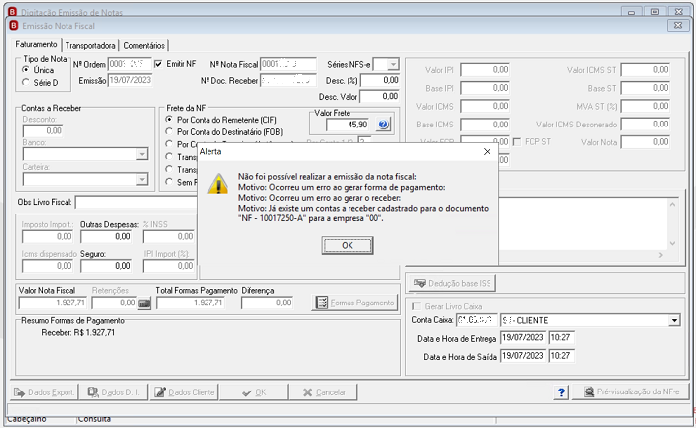The width and height of the screenshot is (696, 428).
Task: Click the Retenções calculator icon
Action: pos(144,303)
